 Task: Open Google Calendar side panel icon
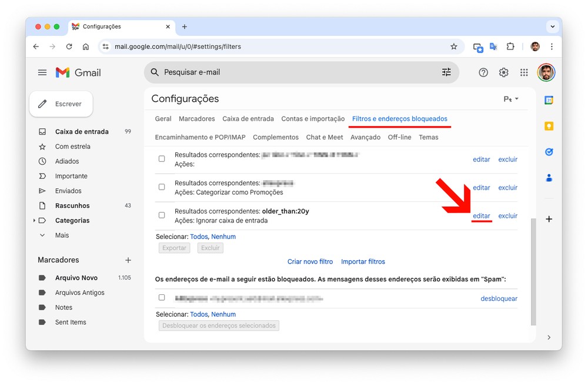549,101
